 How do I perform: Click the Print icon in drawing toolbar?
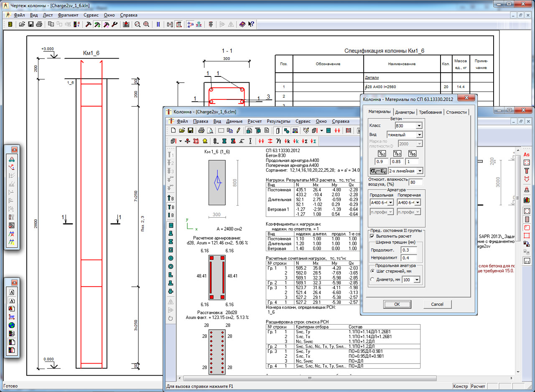[x=38, y=24]
